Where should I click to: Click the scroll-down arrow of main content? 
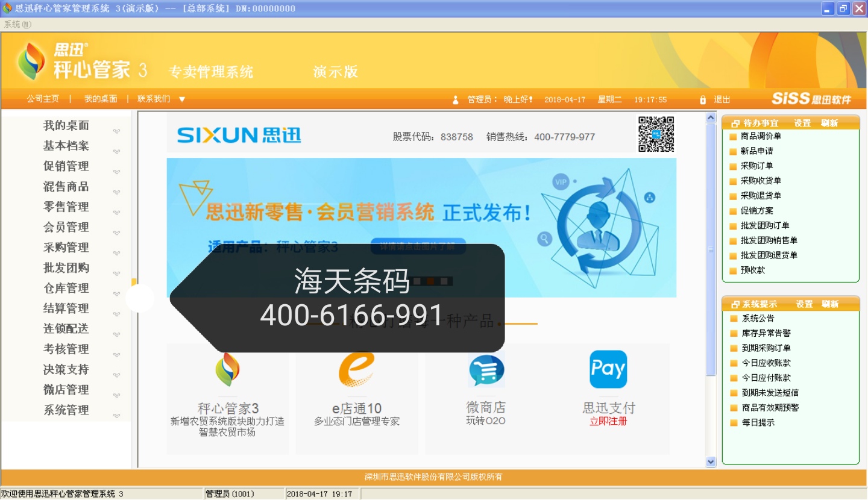[x=710, y=461]
